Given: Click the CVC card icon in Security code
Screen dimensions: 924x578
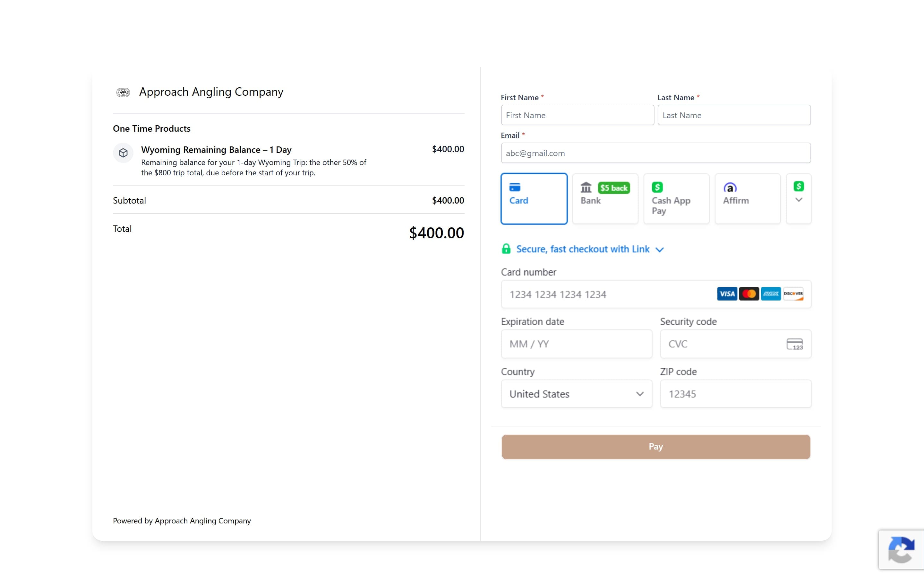Looking at the screenshot, I should (x=795, y=344).
